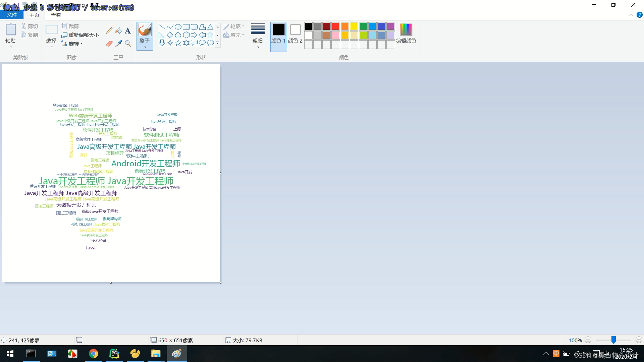Pick the purple color swatch
The image size is (644, 362).
[390, 26]
